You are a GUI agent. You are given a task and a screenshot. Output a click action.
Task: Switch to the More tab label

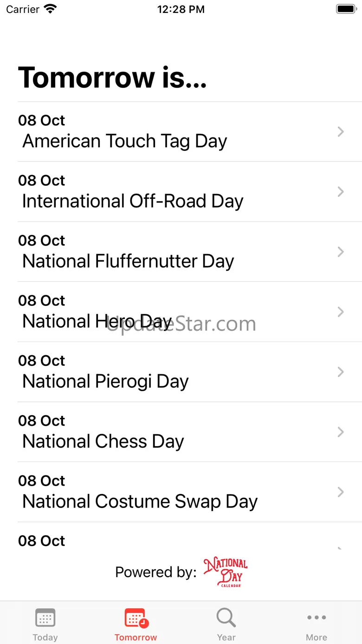coord(317,637)
